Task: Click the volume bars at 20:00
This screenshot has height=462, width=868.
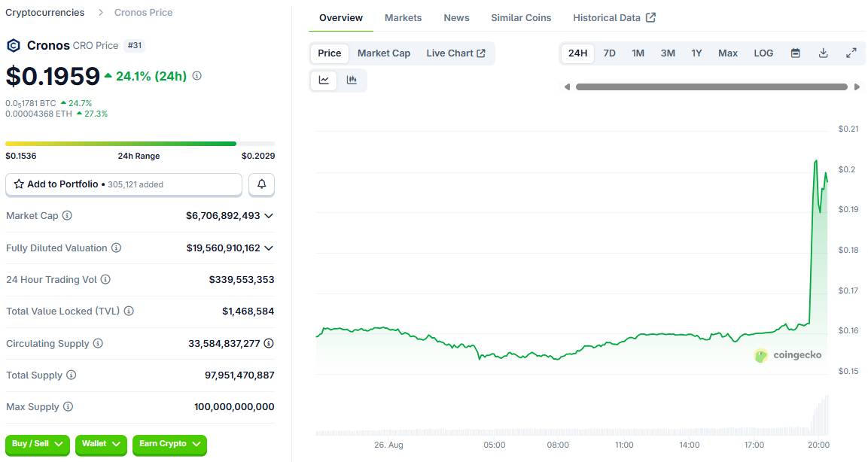Action: pyautogui.click(x=820, y=415)
